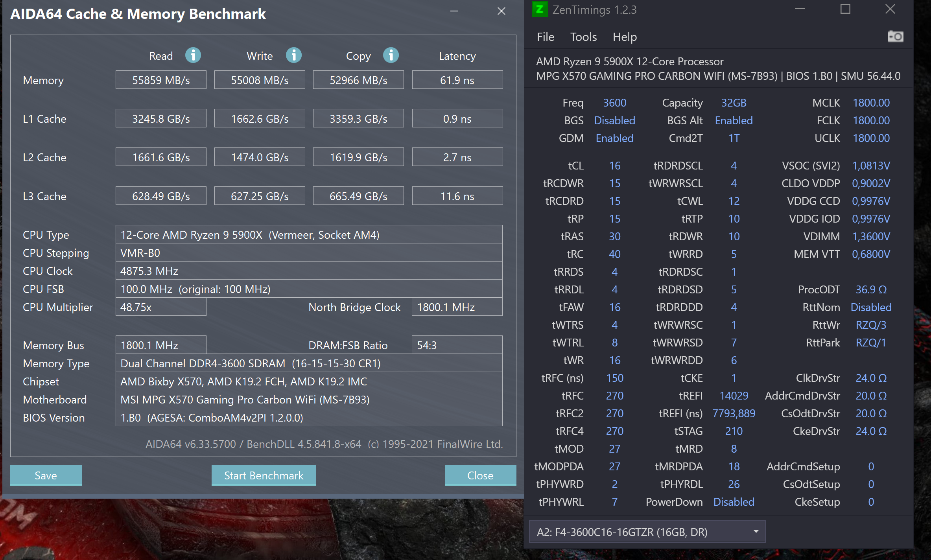Click the dropdown arrow beside A2 module

coord(756,532)
